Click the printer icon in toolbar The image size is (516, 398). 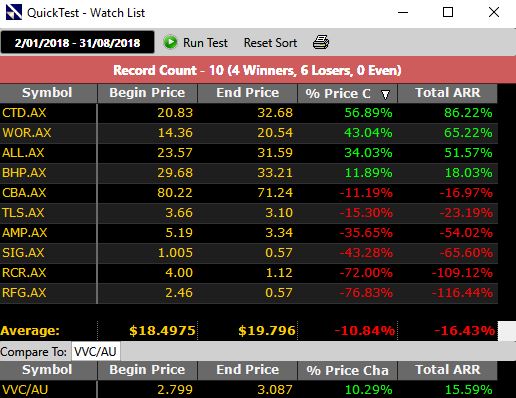click(x=321, y=42)
